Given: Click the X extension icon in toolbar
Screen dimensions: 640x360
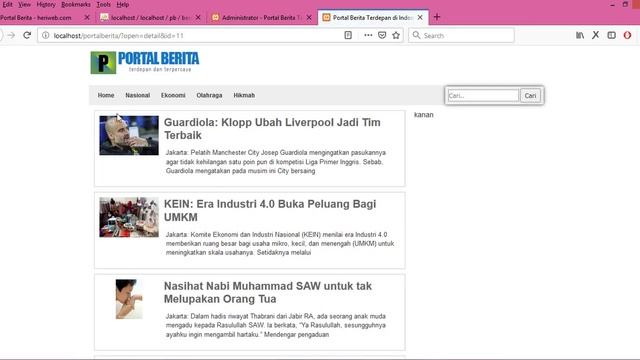Looking at the screenshot, I should tap(596, 36).
